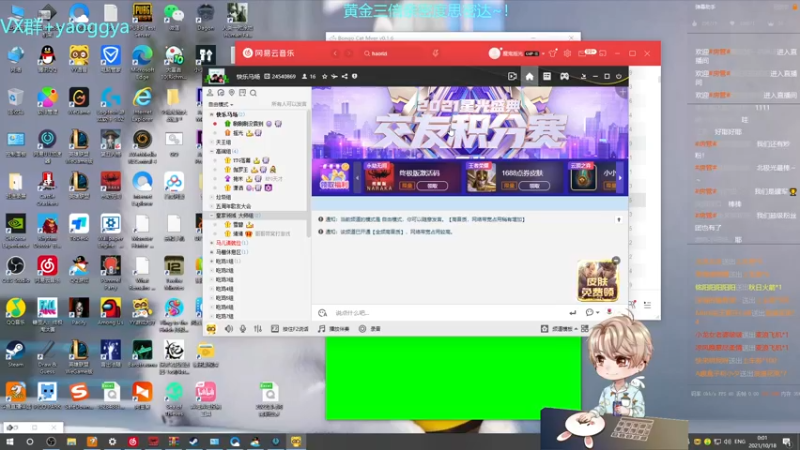
Task: Open the WeChat desktop shortcut
Action: 174,19
